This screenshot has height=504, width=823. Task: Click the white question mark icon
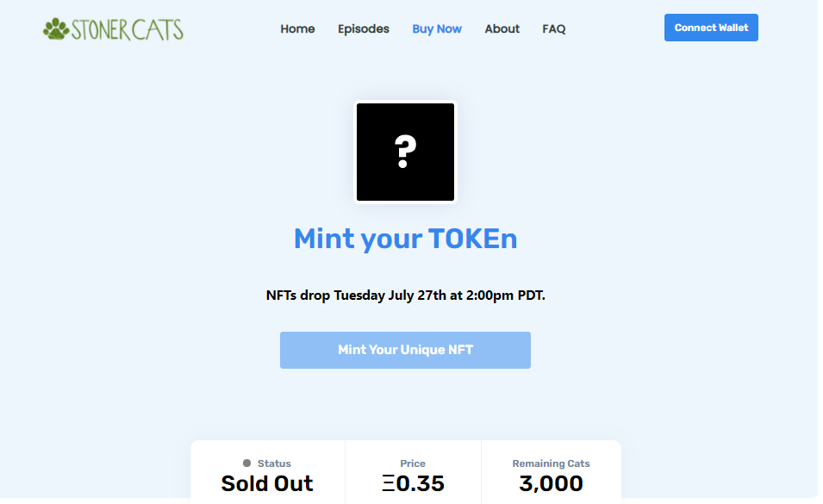(x=405, y=152)
